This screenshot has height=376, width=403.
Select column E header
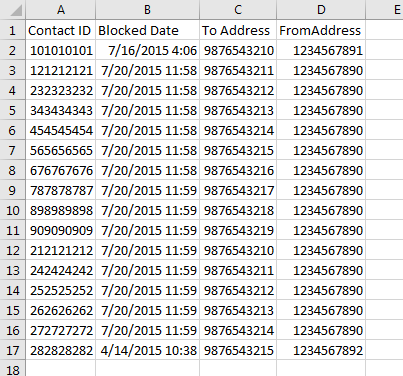[x=384, y=10]
